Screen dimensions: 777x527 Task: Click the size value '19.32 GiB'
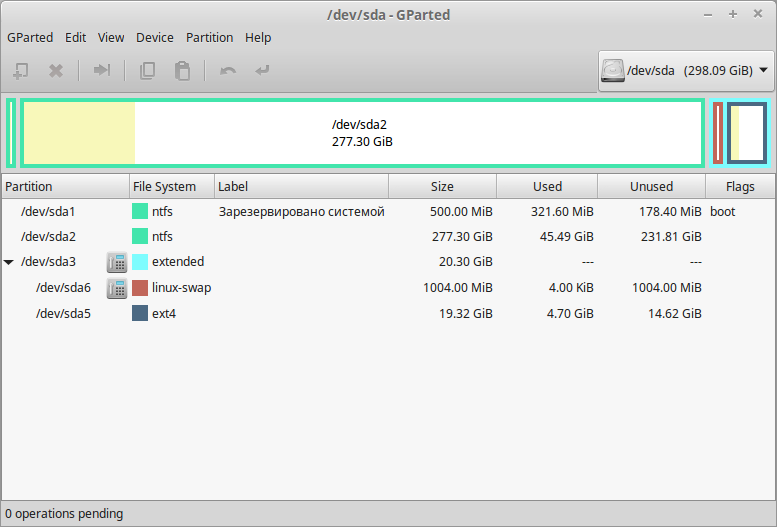(466, 313)
